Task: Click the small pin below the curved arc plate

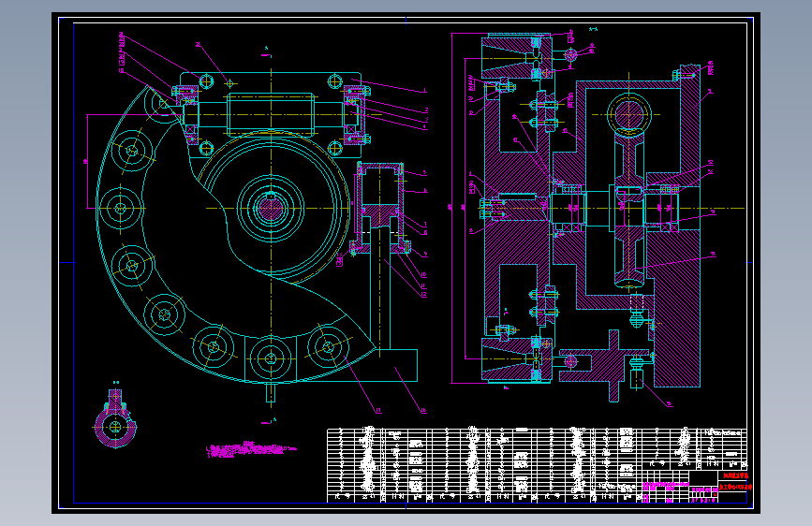Action: tap(271, 392)
